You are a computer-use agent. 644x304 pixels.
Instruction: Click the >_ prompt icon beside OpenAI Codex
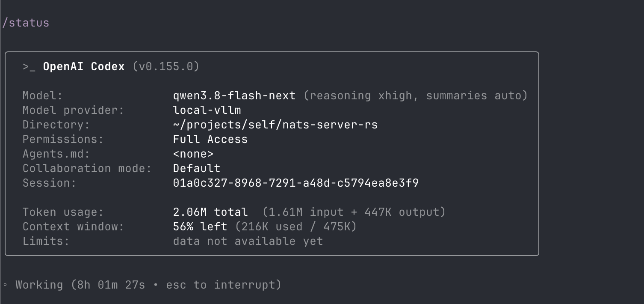pyautogui.click(x=29, y=67)
